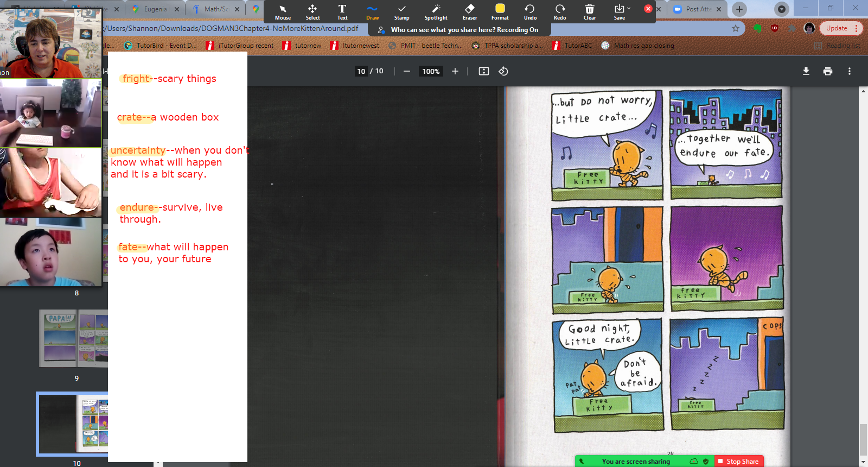
Task: Click the green shield security icon
Action: tap(706, 461)
